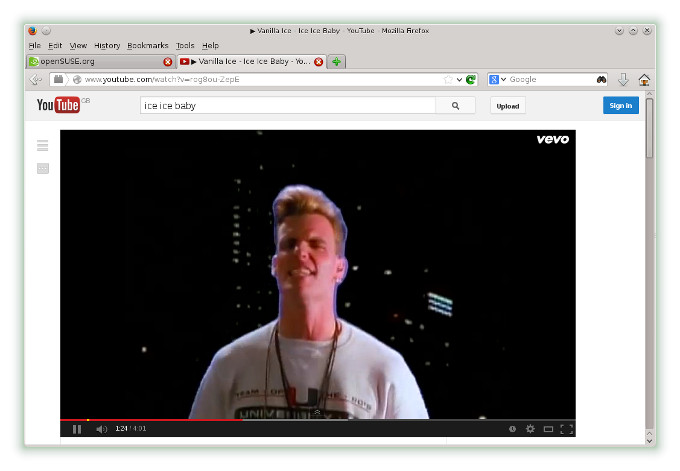
Task: Click the scrollbar up arrow at top
Action: [649, 94]
